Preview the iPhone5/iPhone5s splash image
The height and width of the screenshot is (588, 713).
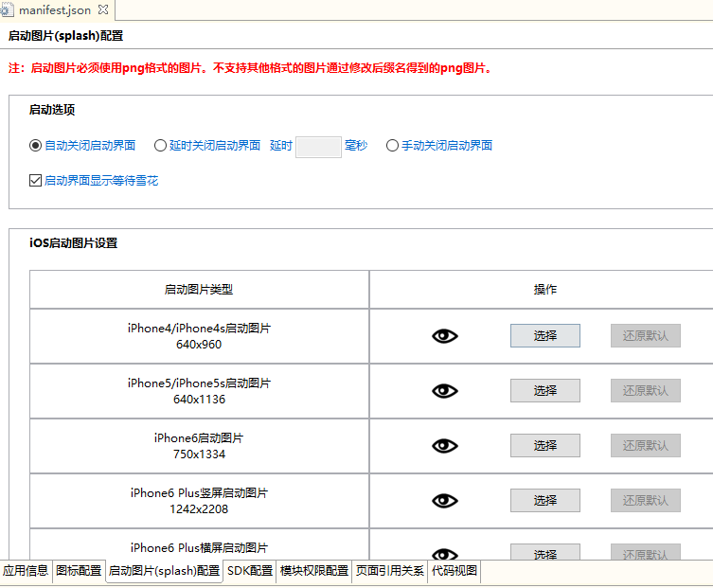pyautogui.click(x=444, y=391)
